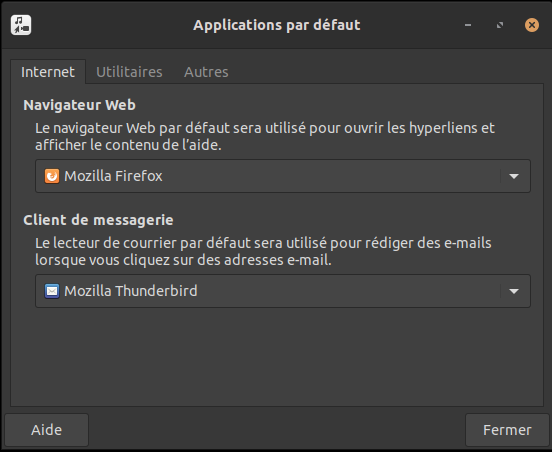This screenshot has width=552, height=452.
Task: Close the dialog with the orange X
Action: [x=532, y=25]
